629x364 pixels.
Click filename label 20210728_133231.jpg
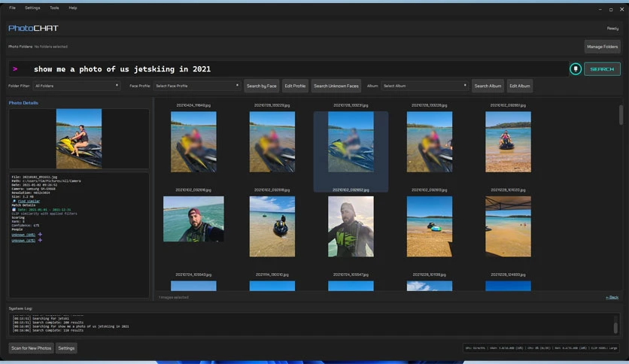tap(351, 105)
